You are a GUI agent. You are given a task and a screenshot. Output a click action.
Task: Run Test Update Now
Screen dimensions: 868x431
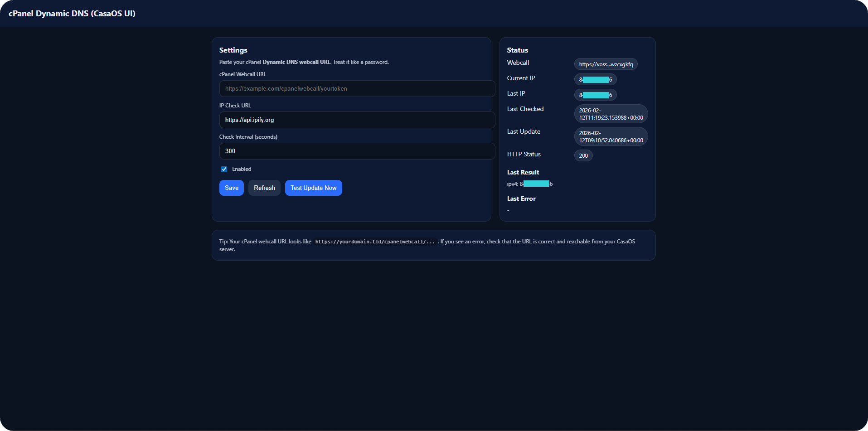pyautogui.click(x=313, y=188)
